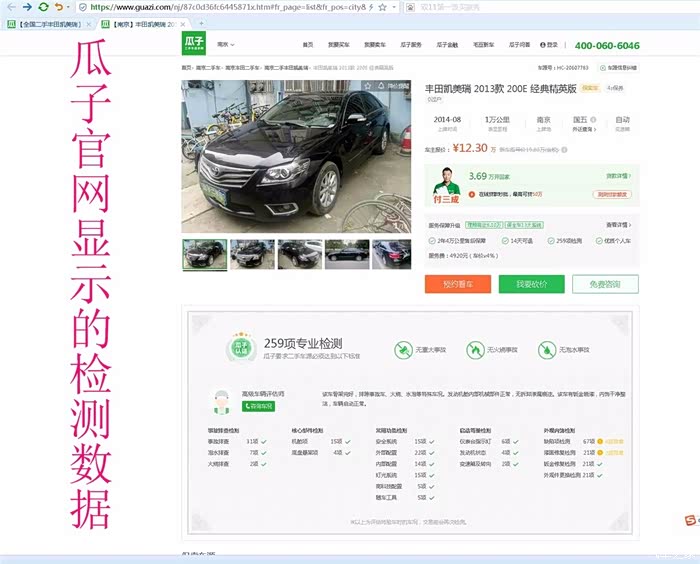This screenshot has height=564, width=700.
Task: Open a new browser tab with the plus
Action: (201, 23)
